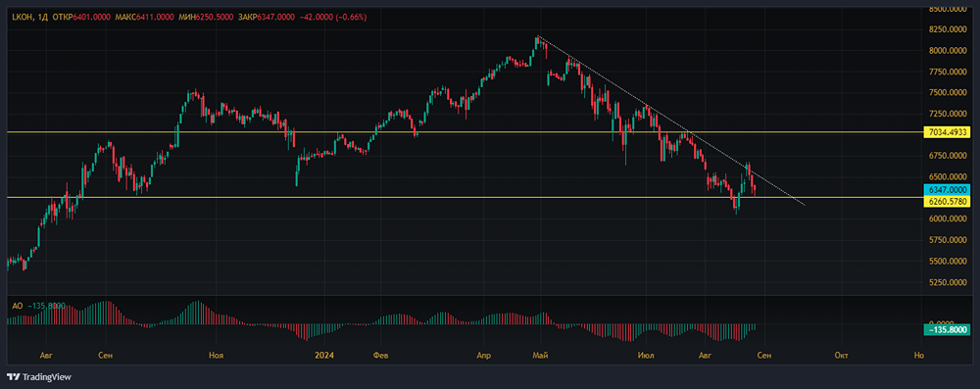Click the Май label on time axis
This screenshot has height=389, width=980.
[541, 356]
